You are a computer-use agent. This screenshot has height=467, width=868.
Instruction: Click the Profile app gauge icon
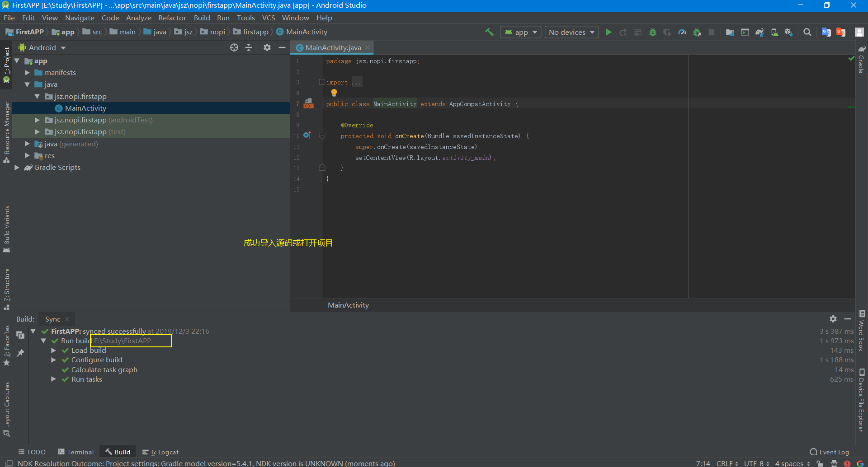(682, 32)
